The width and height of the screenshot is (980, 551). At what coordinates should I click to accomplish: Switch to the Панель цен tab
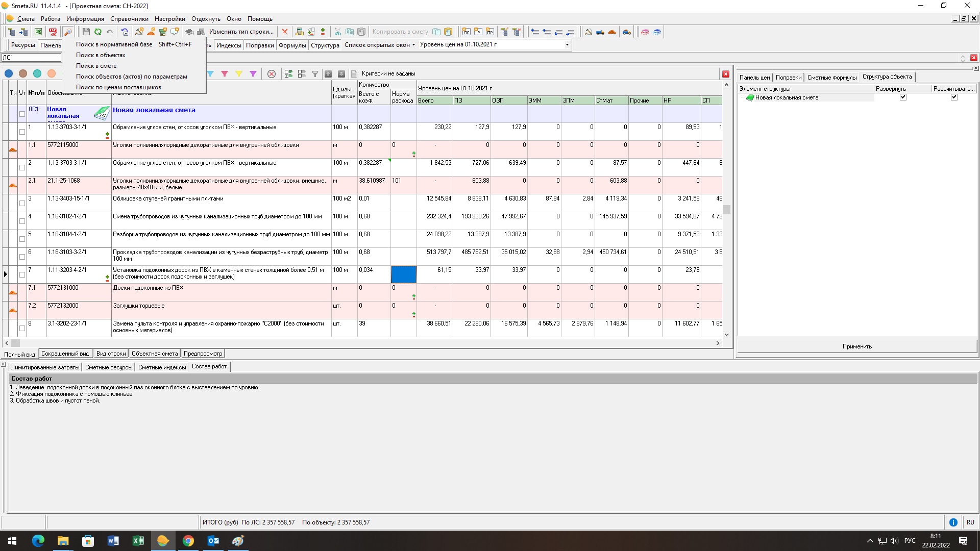pos(754,78)
